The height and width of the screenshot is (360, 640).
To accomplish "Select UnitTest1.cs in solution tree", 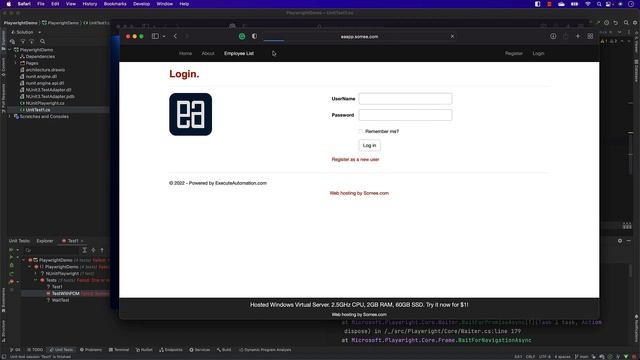I will [38, 110].
